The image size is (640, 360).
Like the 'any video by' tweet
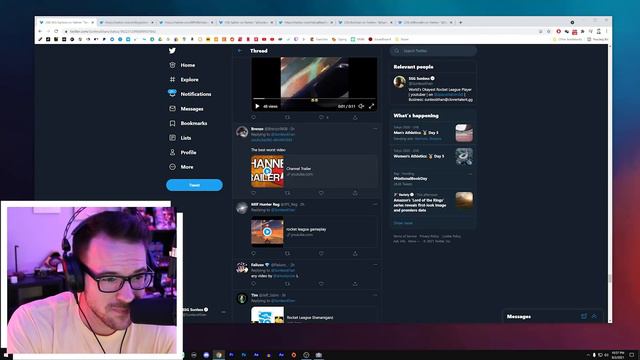tap(321, 284)
